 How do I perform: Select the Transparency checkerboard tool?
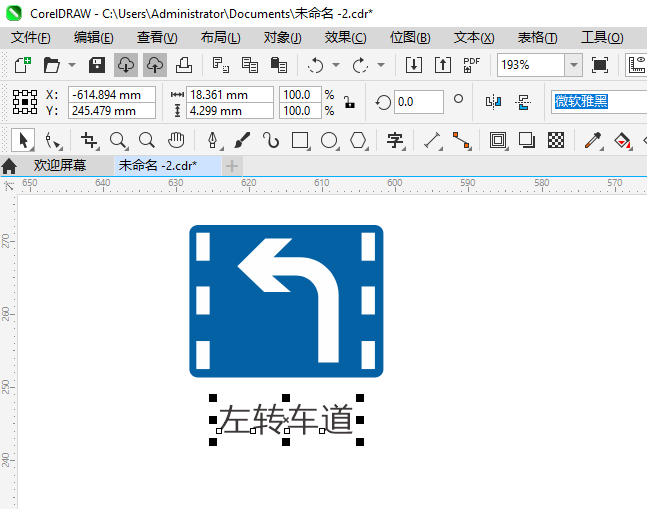(x=556, y=140)
